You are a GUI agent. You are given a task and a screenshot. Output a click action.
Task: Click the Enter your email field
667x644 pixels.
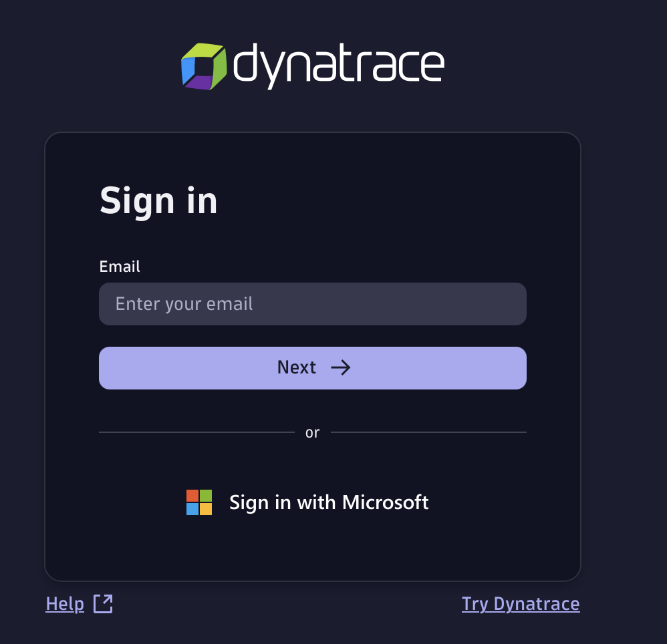click(x=312, y=304)
